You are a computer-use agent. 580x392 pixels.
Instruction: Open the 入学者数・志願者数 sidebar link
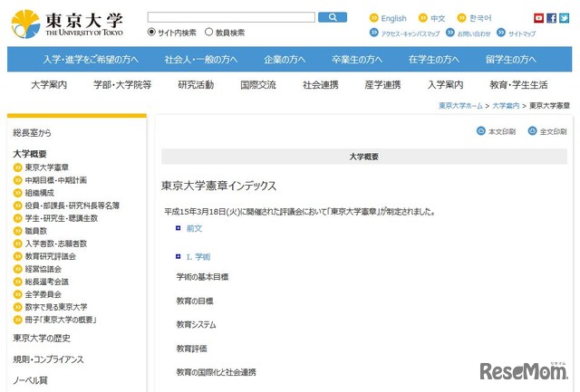[x=56, y=244]
